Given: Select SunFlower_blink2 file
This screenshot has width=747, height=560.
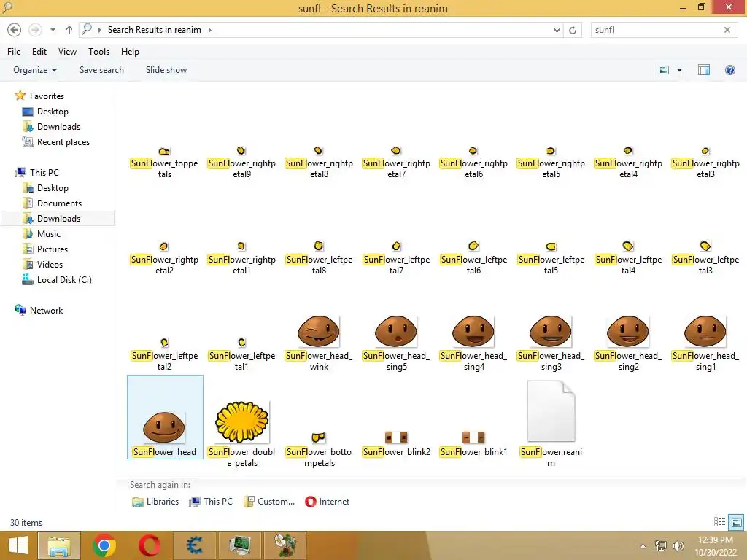Looking at the screenshot, I should (x=396, y=444).
